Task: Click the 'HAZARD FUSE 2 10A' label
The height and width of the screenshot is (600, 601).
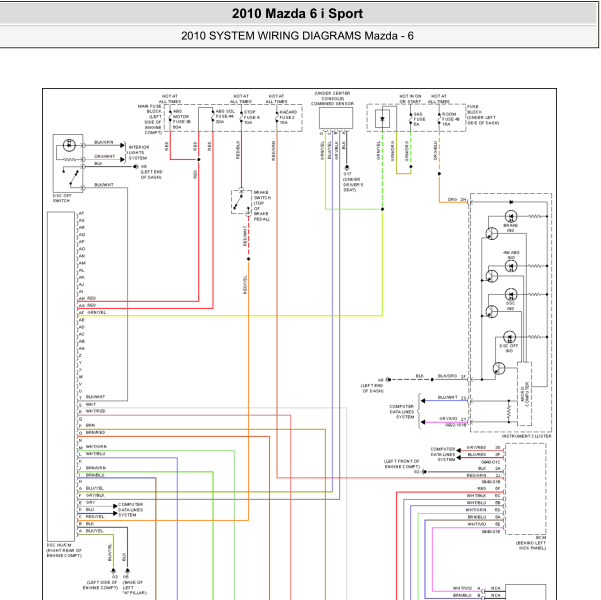Action: [x=288, y=117]
